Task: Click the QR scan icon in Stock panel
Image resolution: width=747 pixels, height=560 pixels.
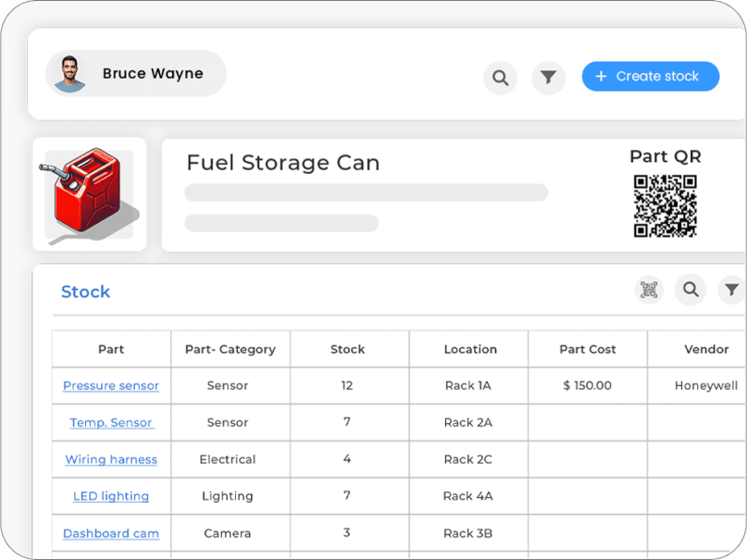Action: (649, 290)
